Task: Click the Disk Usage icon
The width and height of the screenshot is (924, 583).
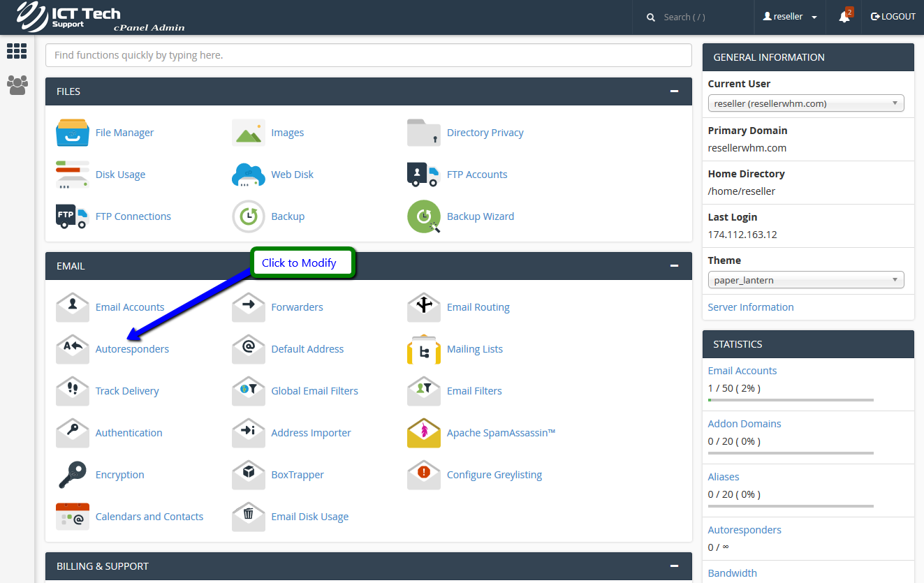Action: click(73, 175)
